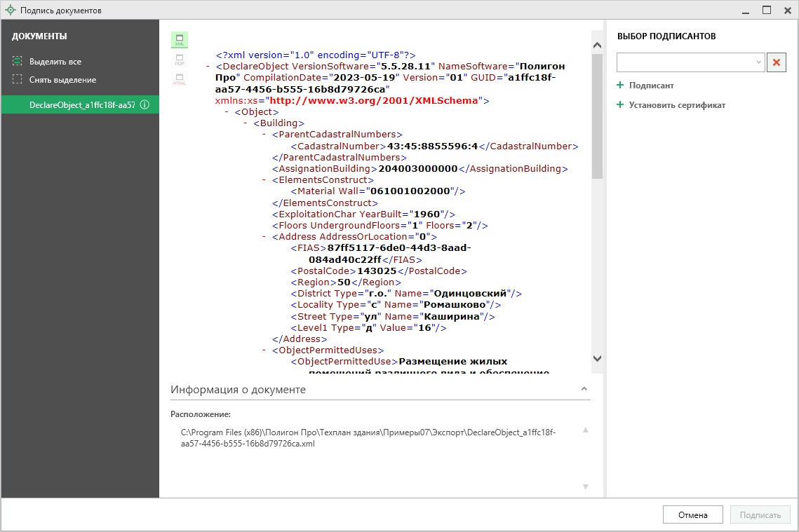799x532 pixels.
Task: Switch to XML view mode icon
Action: click(x=179, y=40)
